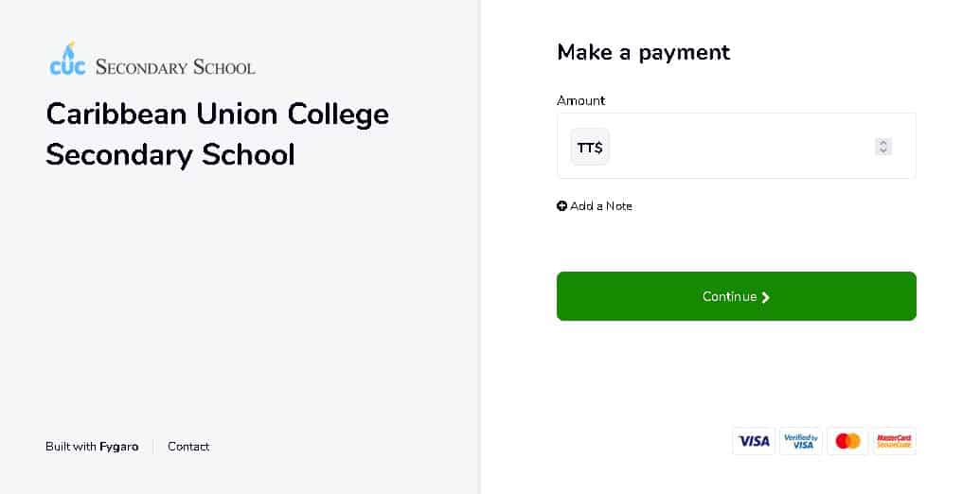The image size is (980, 494).
Task: Click the Amount field label
Action: (581, 100)
